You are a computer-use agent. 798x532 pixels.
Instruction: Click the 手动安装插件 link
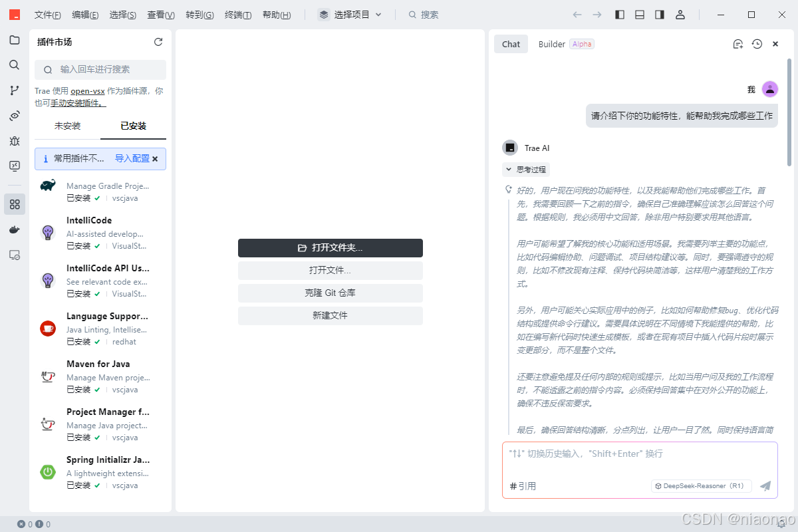pyautogui.click(x=78, y=103)
